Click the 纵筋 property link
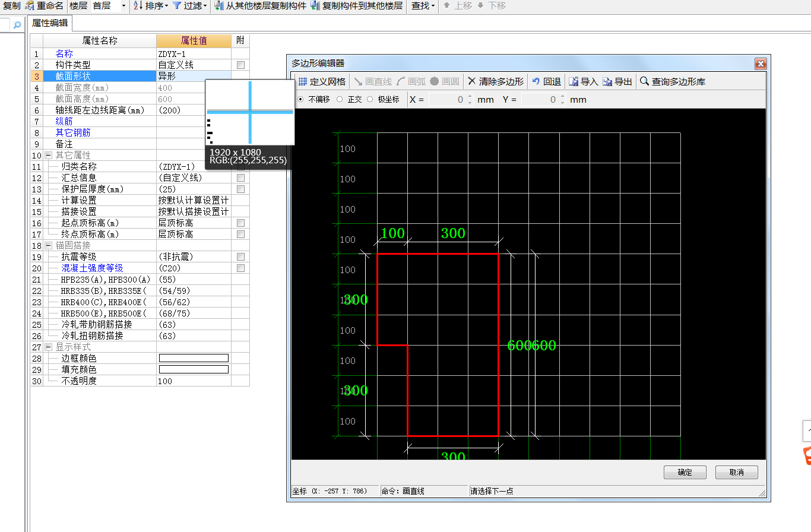Viewport: 811px width, 532px height. 64,121
